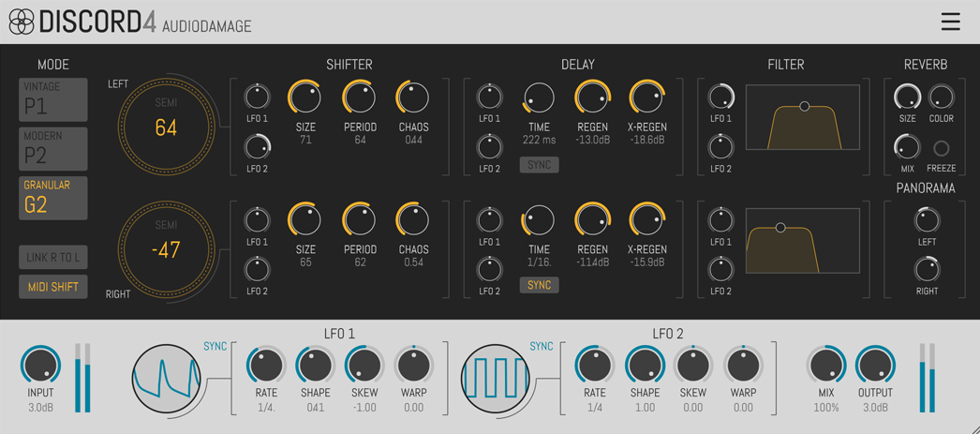Toggle the reverb FREEZE button
980x434 pixels.
click(x=941, y=149)
